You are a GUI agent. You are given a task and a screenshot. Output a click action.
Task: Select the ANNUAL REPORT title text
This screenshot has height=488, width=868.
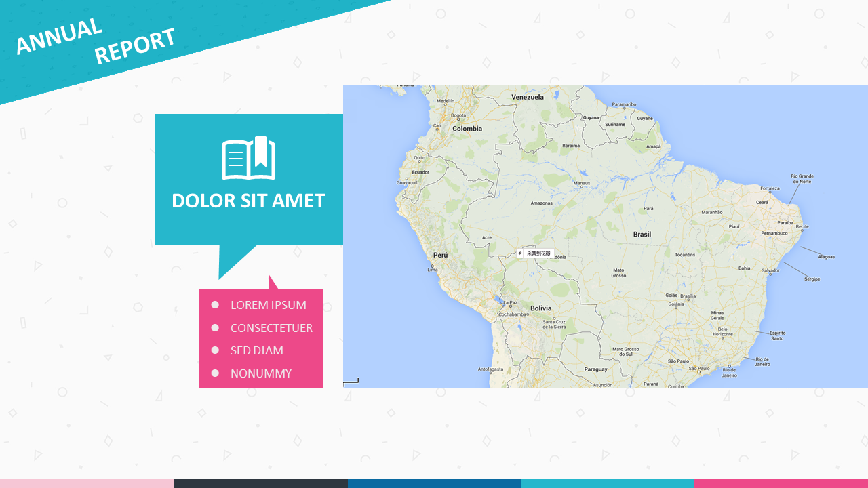point(95,42)
